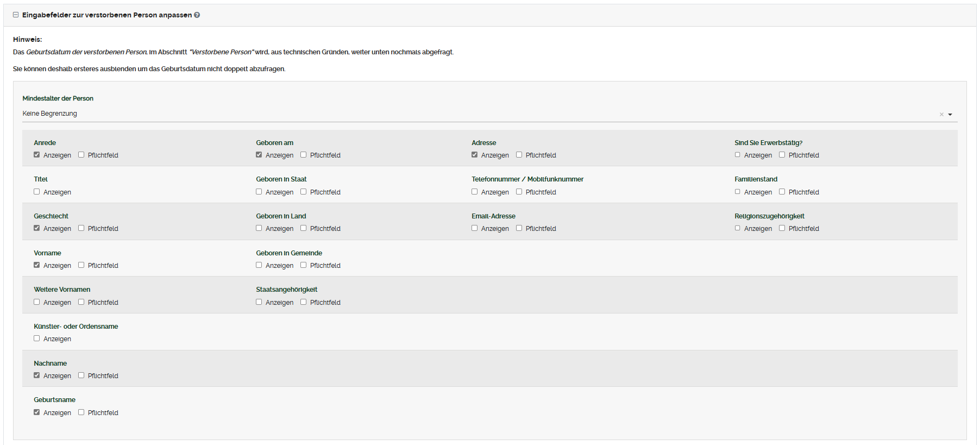The height and width of the screenshot is (445, 980).
Task: Uncheck Anzeigen under Anrede
Action: pos(37,155)
